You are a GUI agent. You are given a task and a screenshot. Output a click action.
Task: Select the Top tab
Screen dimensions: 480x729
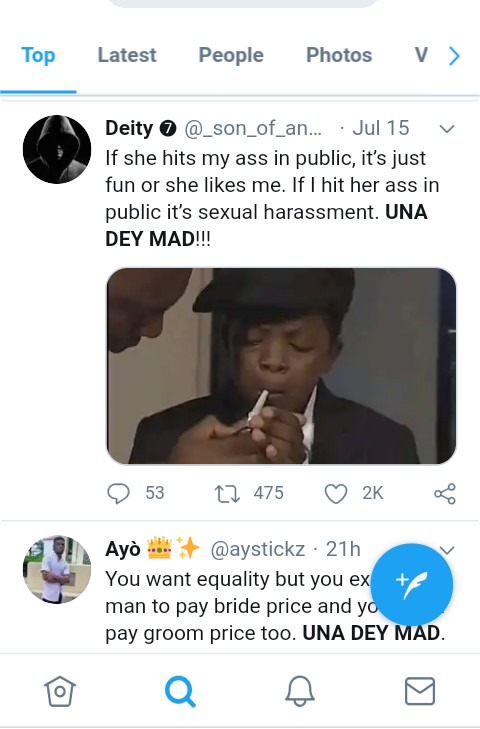tap(38, 55)
